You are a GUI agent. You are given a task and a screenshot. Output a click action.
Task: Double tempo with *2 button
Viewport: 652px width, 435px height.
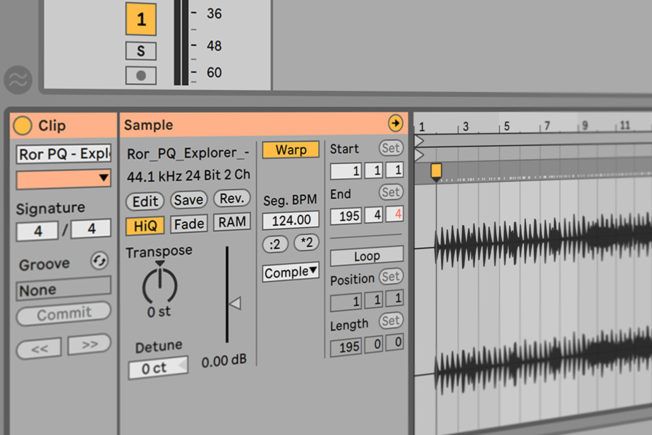tap(306, 242)
